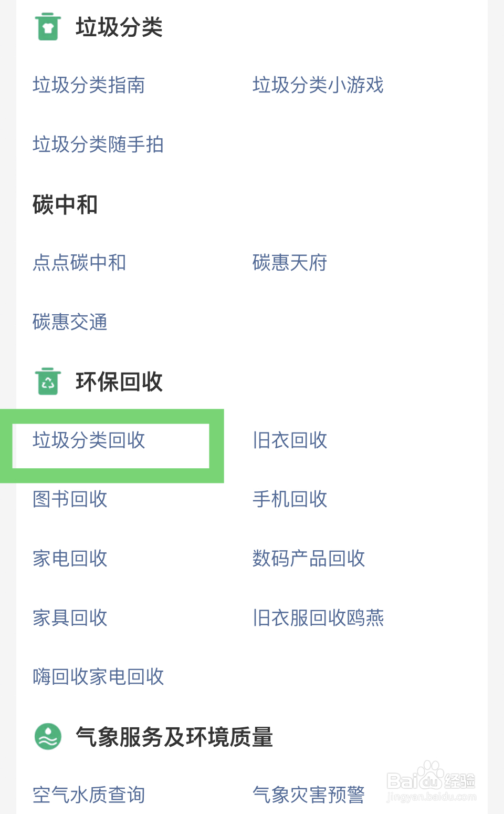Open 碳惠交通 service
Viewport: 504px width, 814px height.
(x=70, y=322)
